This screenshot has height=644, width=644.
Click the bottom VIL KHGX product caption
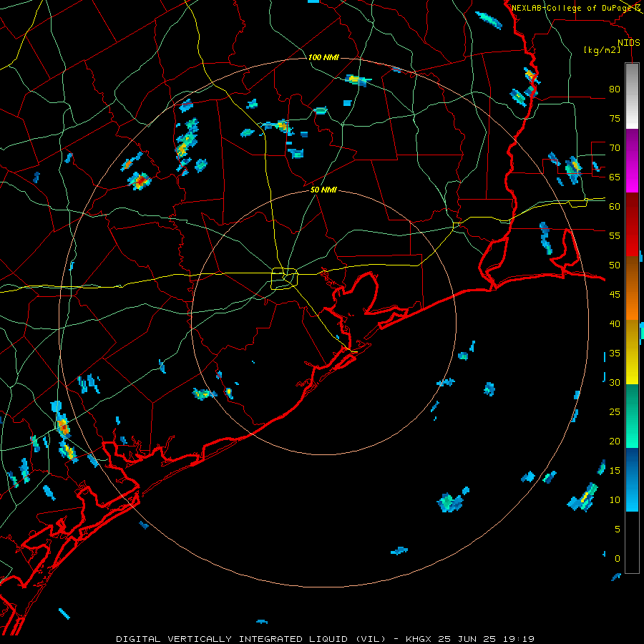325,639
